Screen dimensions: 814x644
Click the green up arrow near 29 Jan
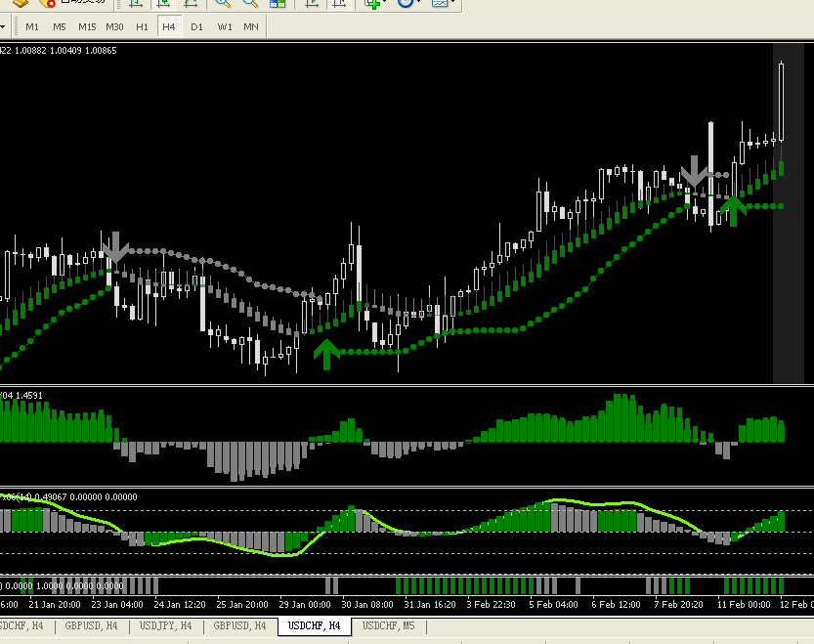326,354
